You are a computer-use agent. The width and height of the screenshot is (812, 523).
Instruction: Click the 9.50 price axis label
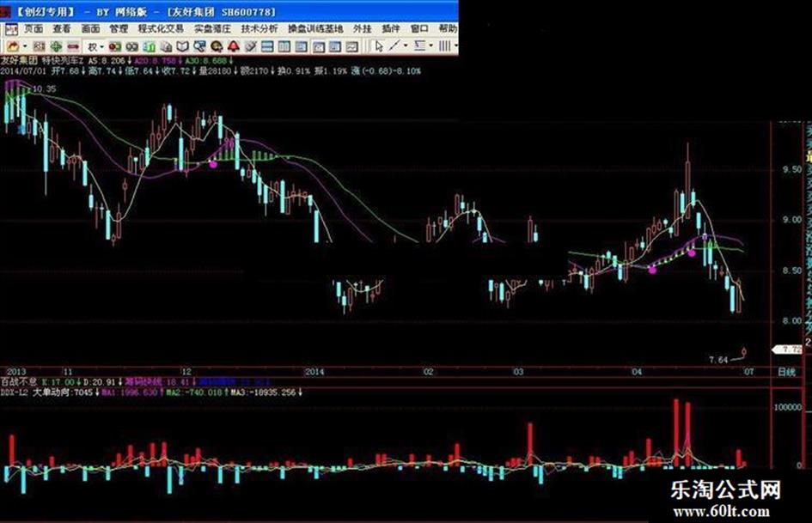791,169
